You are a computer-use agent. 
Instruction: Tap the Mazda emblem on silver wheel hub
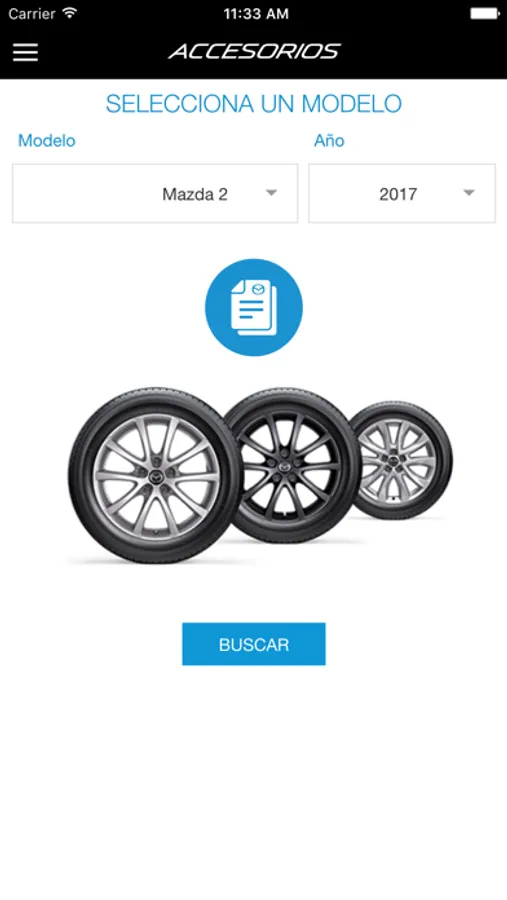155,477
